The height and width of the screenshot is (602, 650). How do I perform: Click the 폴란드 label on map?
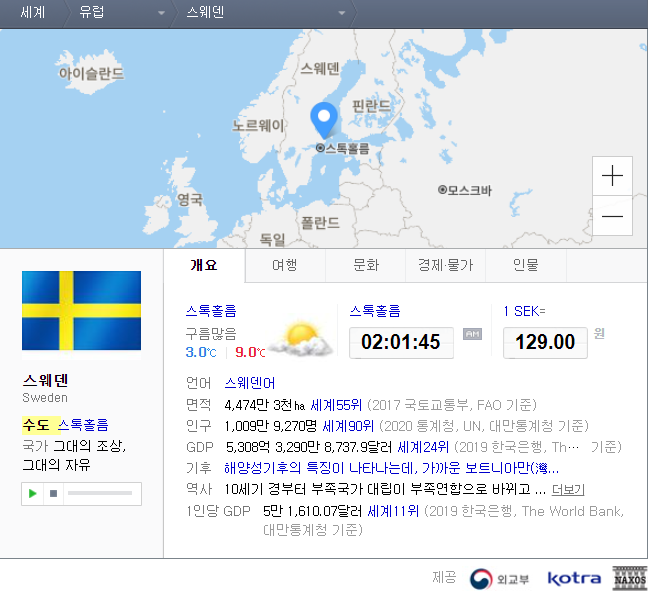pyautogui.click(x=320, y=223)
